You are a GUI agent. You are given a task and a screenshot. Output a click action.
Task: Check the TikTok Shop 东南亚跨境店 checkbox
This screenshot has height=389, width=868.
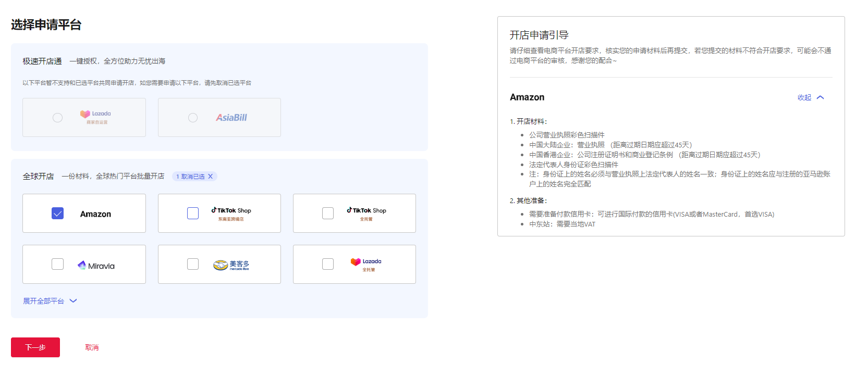(193, 214)
